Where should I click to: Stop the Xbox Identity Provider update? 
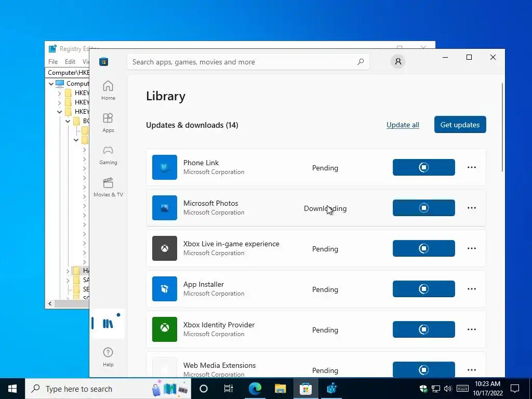424,329
